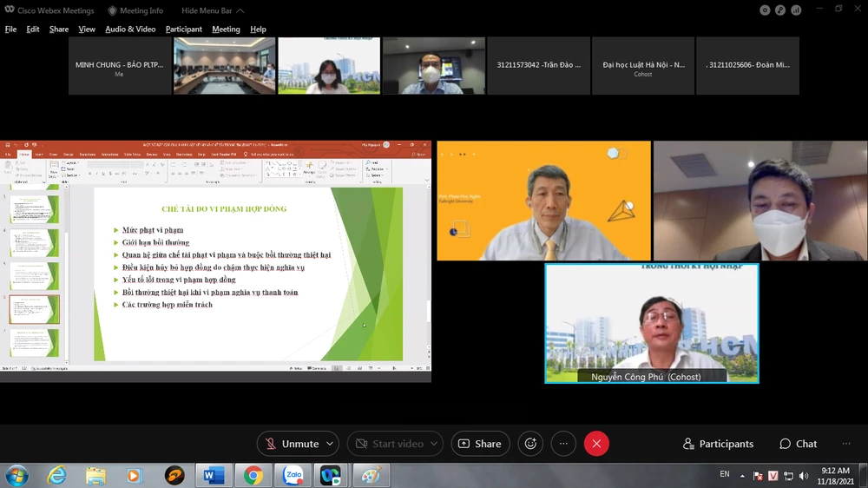868x488 pixels.
Task: Open the Participants panel
Action: pos(718,444)
